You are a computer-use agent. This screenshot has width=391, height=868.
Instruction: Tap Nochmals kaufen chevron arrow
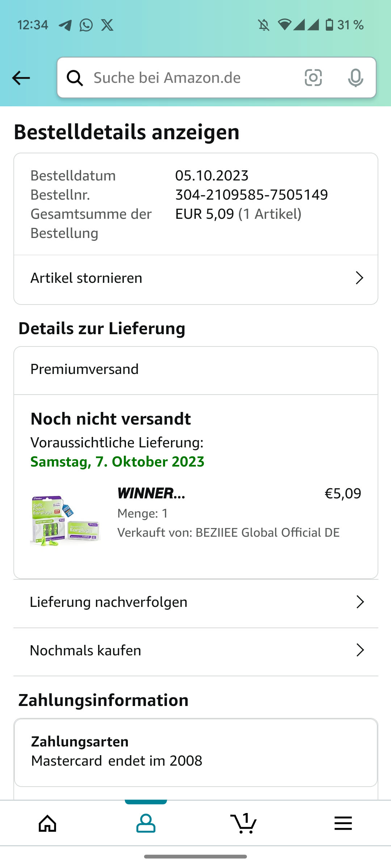pyautogui.click(x=360, y=650)
